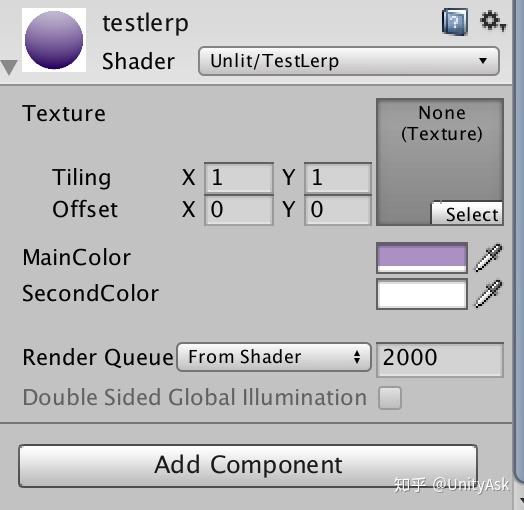The height and width of the screenshot is (510, 524).
Task: Click the Offset Y value field
Action: coord(338,210)
